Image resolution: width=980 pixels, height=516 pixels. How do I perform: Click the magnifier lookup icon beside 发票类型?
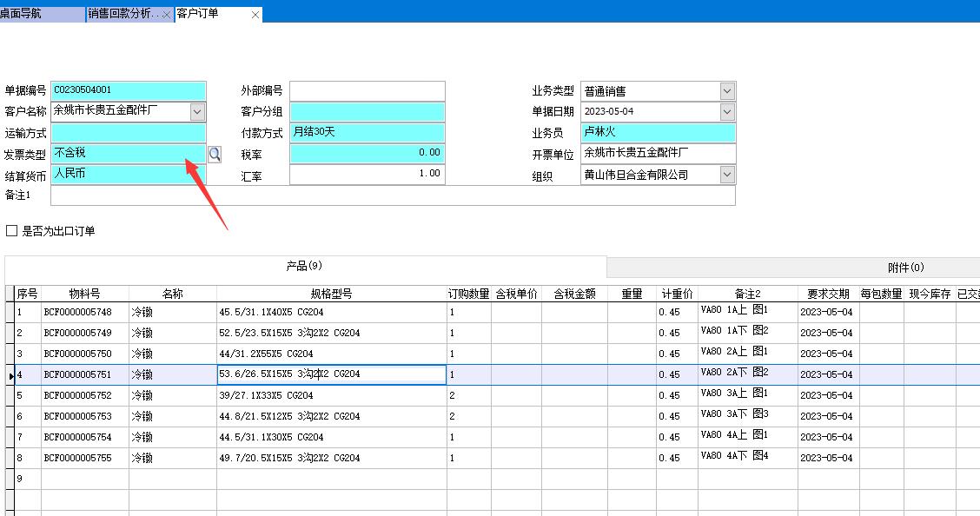pos(215,154)
